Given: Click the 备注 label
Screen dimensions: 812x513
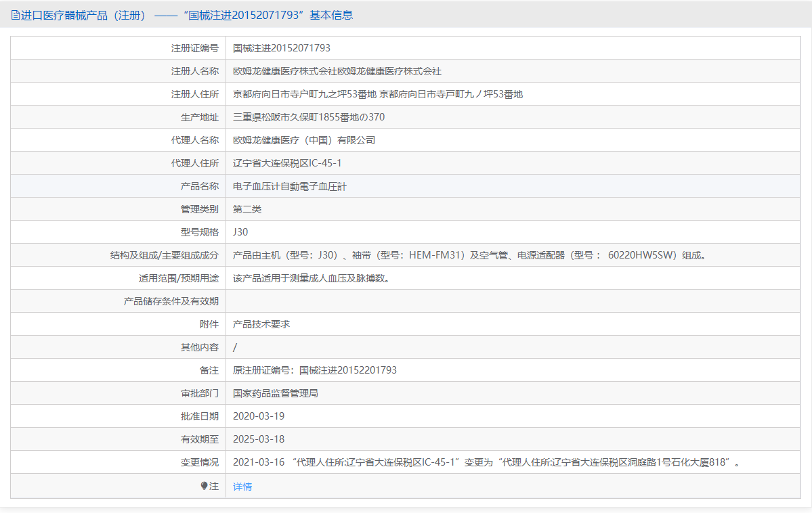Looking at the screenshot, I should click(x=209, y=370).
